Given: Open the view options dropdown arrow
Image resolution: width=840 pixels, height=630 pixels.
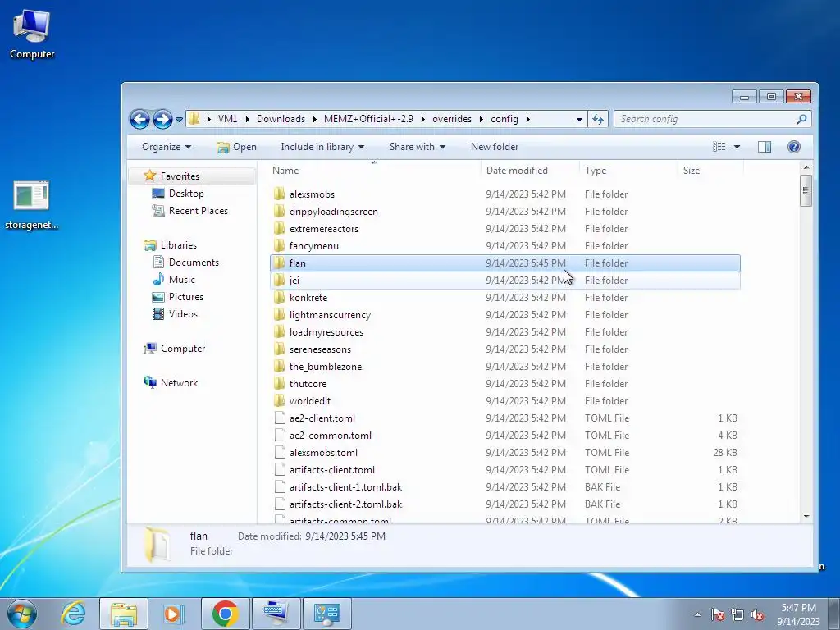Looking at the screenshot, I should (737, 147).
